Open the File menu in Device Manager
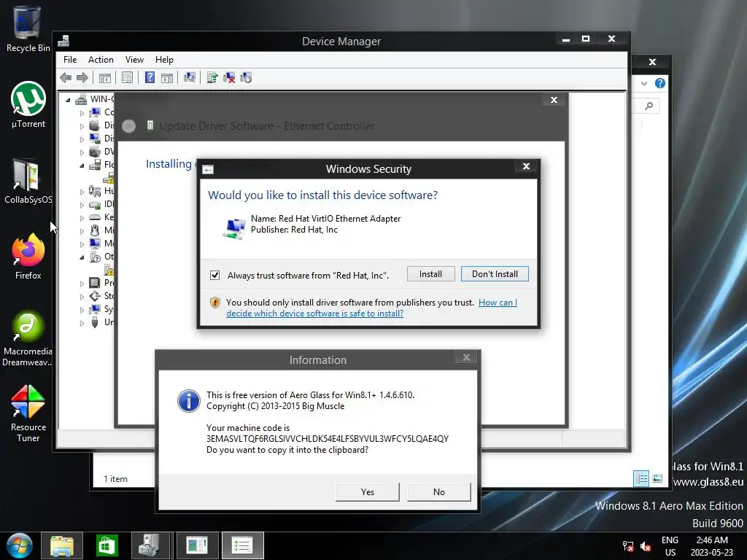 [70, 60]
